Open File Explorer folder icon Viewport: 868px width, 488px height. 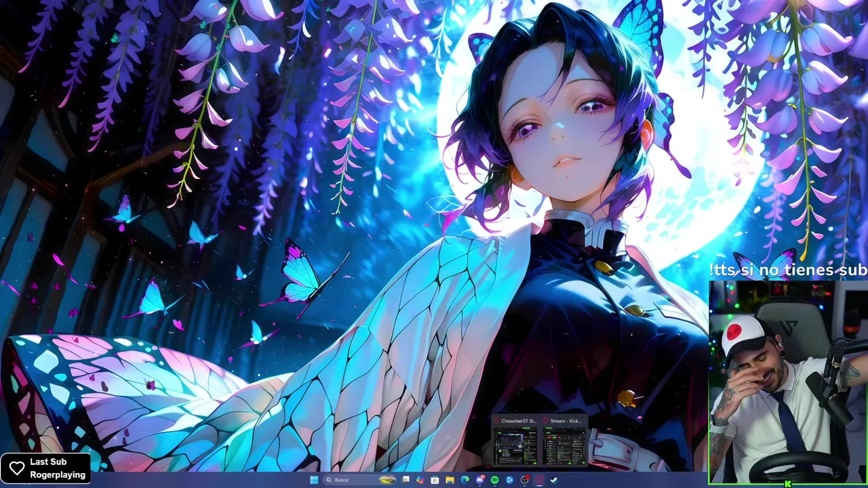click(450, 480)
